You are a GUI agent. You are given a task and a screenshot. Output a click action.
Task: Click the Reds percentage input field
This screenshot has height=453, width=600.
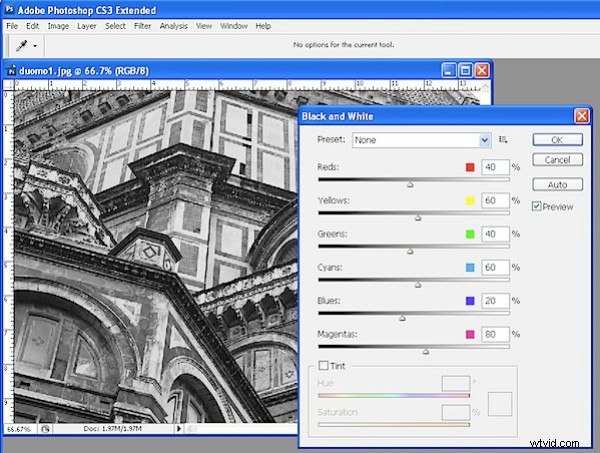[x=495, y=167]
